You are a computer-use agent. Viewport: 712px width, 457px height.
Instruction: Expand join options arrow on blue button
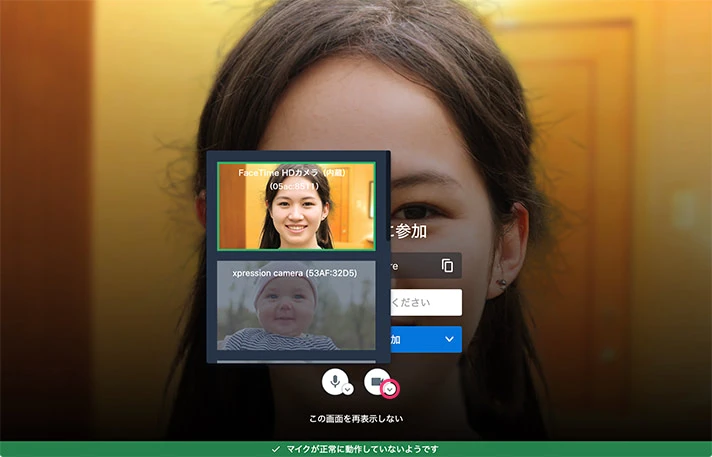tap(449, 340)
